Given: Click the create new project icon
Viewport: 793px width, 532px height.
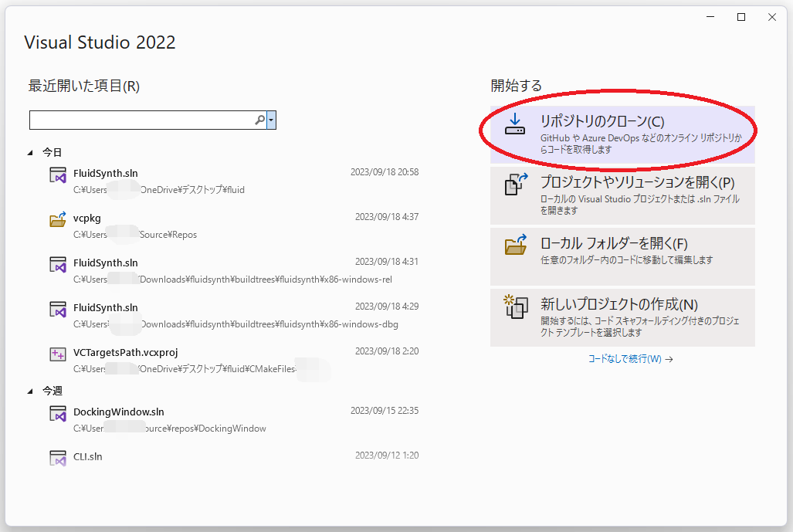Looking at the screenshot, I should (x=514, y=307).
